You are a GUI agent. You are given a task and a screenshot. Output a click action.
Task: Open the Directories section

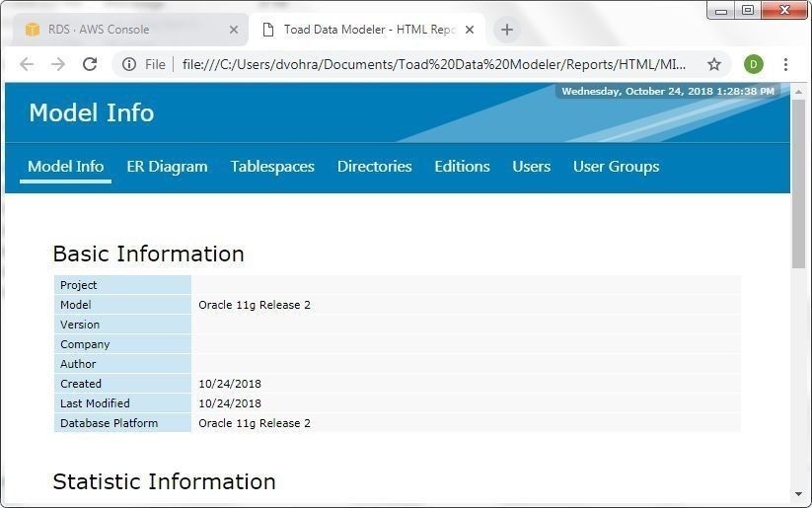click(374, 167)
